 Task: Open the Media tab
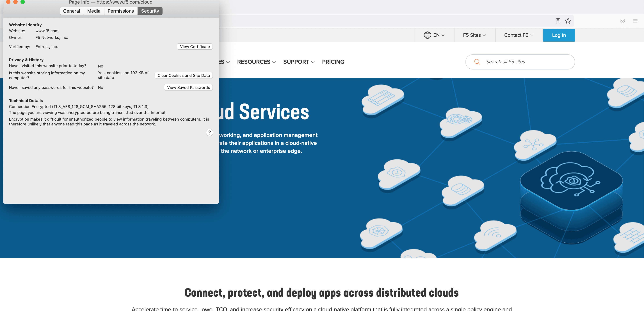pos(94,11)
